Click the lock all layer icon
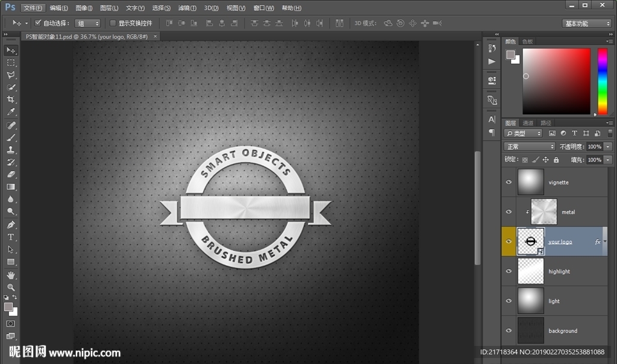Screen dimensions: 617x364 click(556, 160)
